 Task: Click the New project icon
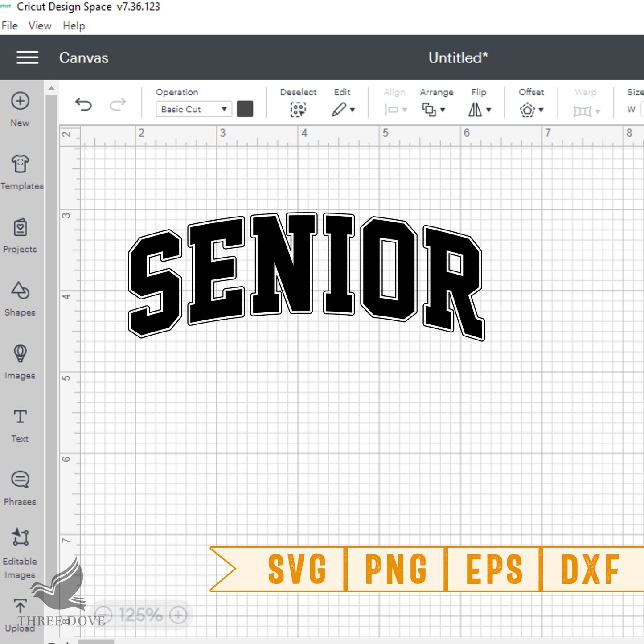click(20, 101)
